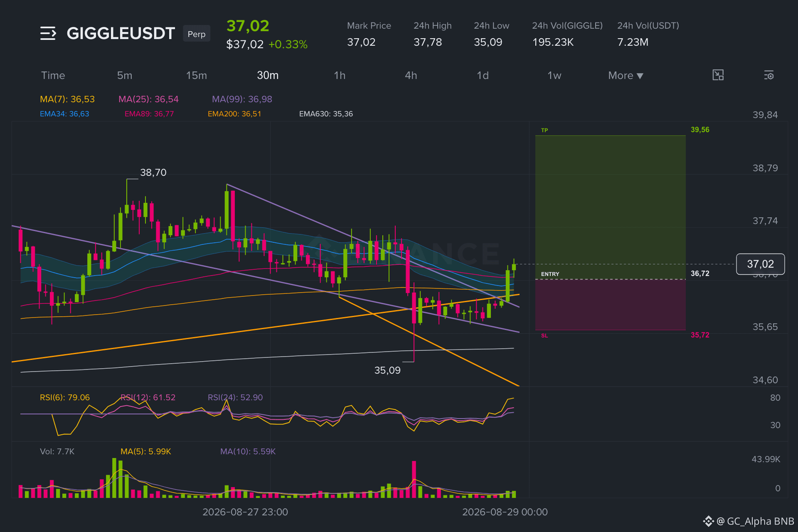
Task: Click the RSI(6): 79.06 label
Action: (65, 397)
